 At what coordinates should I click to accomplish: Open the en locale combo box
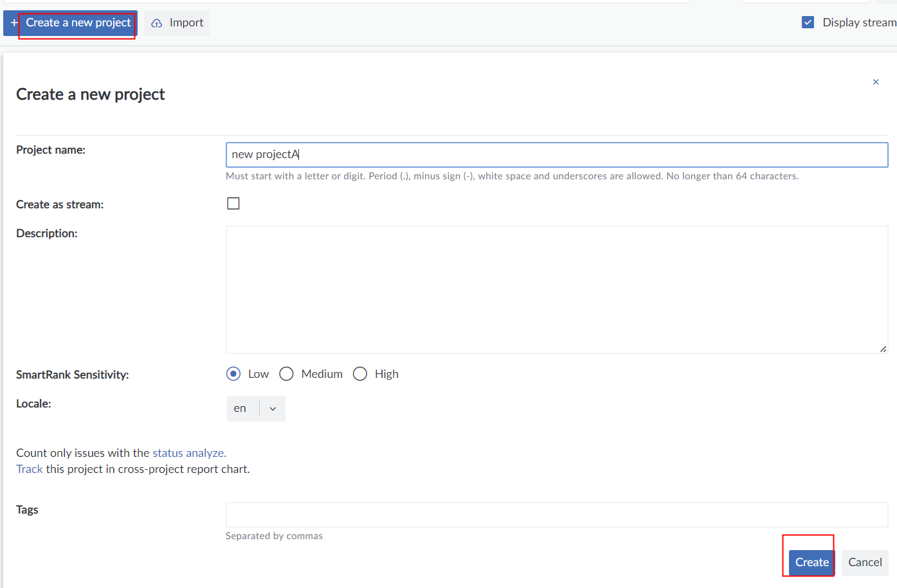pos(240,409)
